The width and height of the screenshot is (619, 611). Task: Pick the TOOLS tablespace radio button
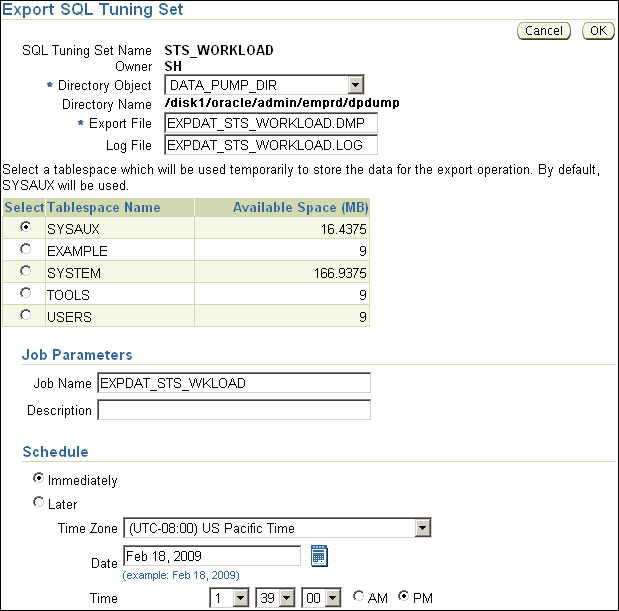[x=25, y=294]
